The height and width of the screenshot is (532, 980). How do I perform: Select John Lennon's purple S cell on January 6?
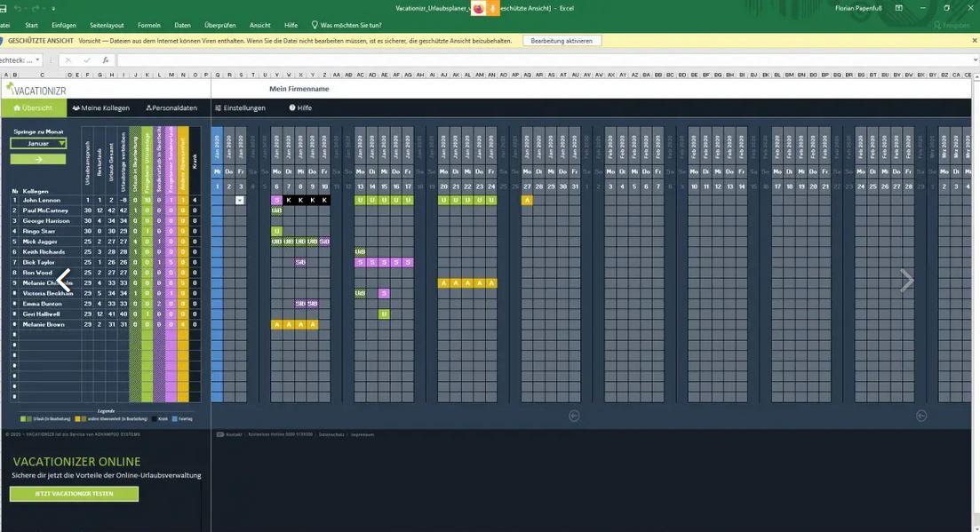(276, 201)
